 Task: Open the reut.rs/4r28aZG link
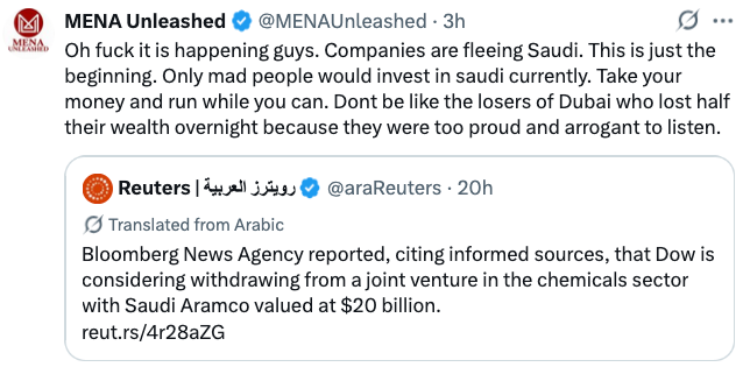click(153, 332)
